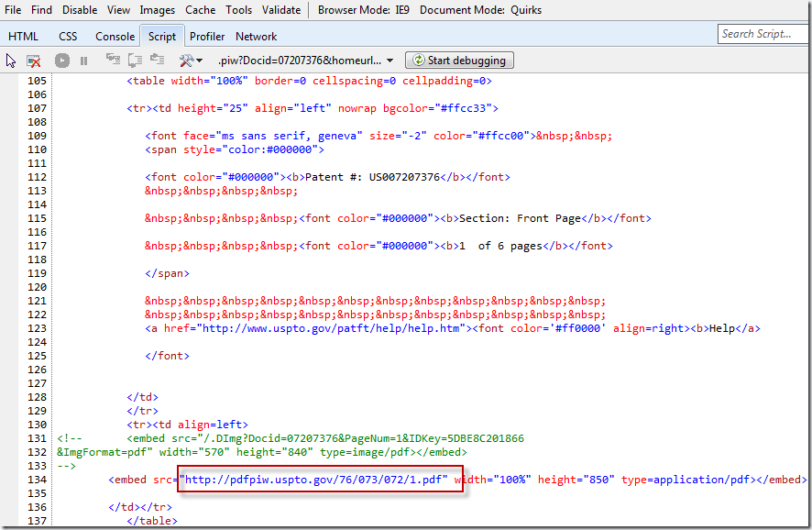Click line number 134 in gutter
Screen dimensions: 812x530
tap(38, 480)
